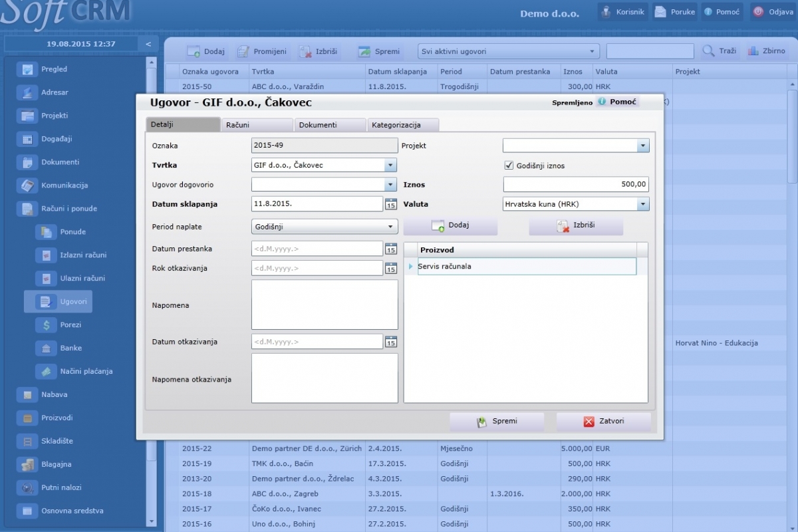This screenshot has width=798, height=532.
Task: Click Spremi in the main toolbar
Action: tap(379, 51)
